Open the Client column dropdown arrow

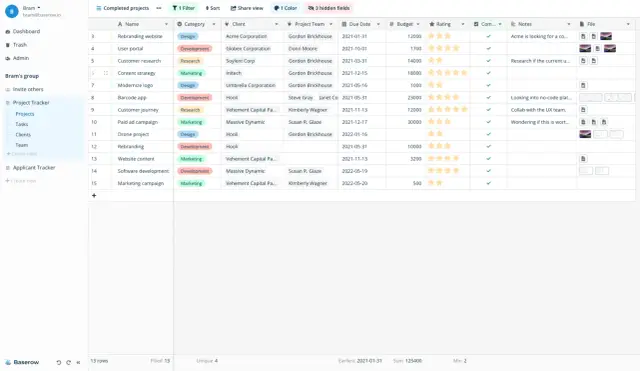[x=276, y=24]
